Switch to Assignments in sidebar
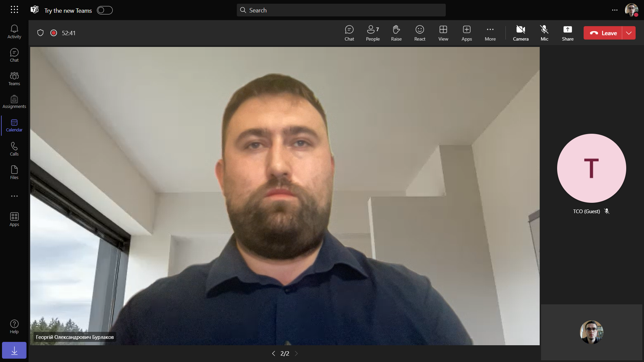 click(14, 102)
